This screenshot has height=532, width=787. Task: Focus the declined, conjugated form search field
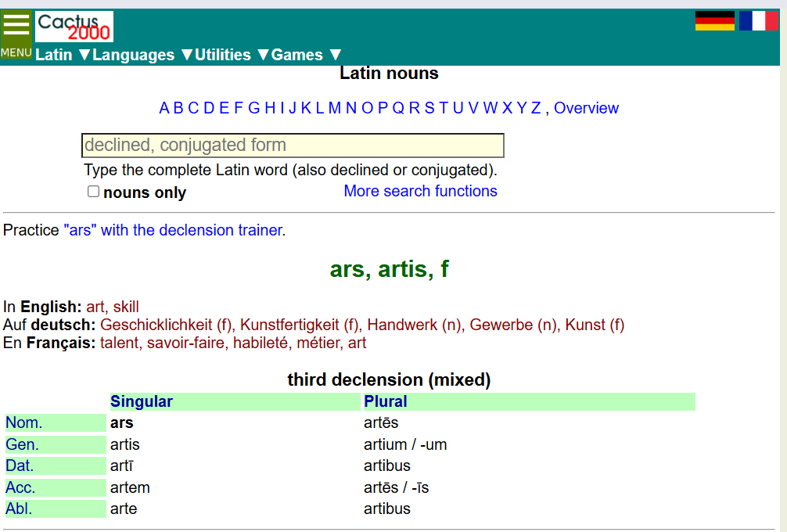[x=293, y=145]
